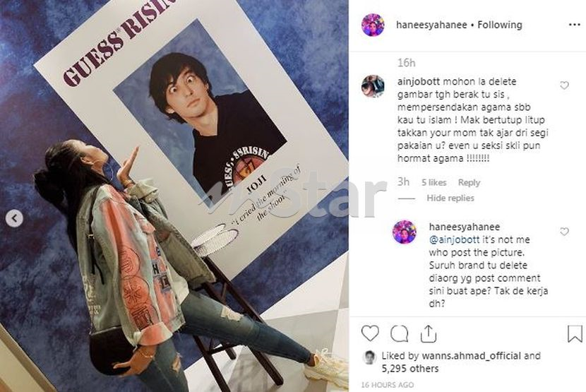Click the @ainjobott mention in reply
The height and width of the screenshot is (392, 586).
454,239
